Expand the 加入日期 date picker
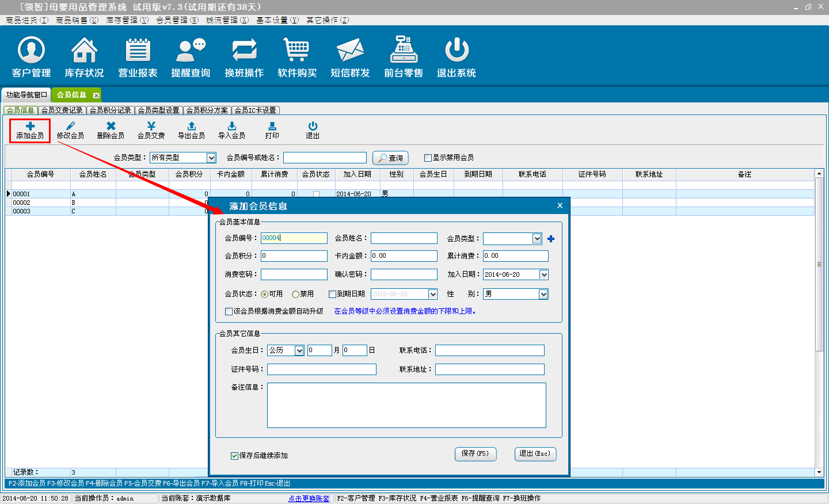Viewport: 829px width, 504px height. 543,274
